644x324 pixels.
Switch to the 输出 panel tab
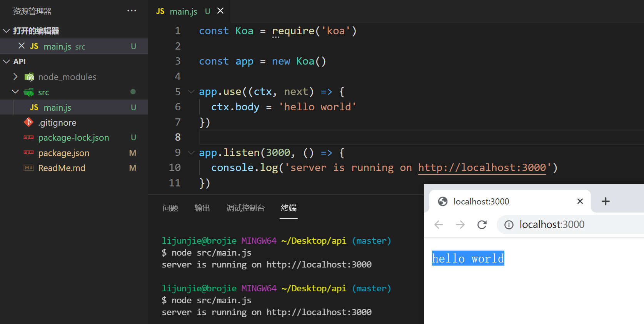(x=202, y=208)
